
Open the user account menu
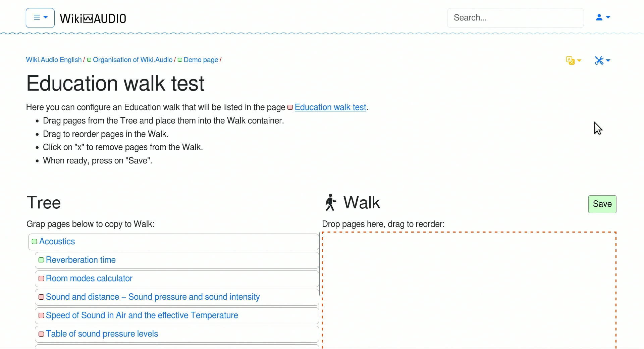(604, 17)
